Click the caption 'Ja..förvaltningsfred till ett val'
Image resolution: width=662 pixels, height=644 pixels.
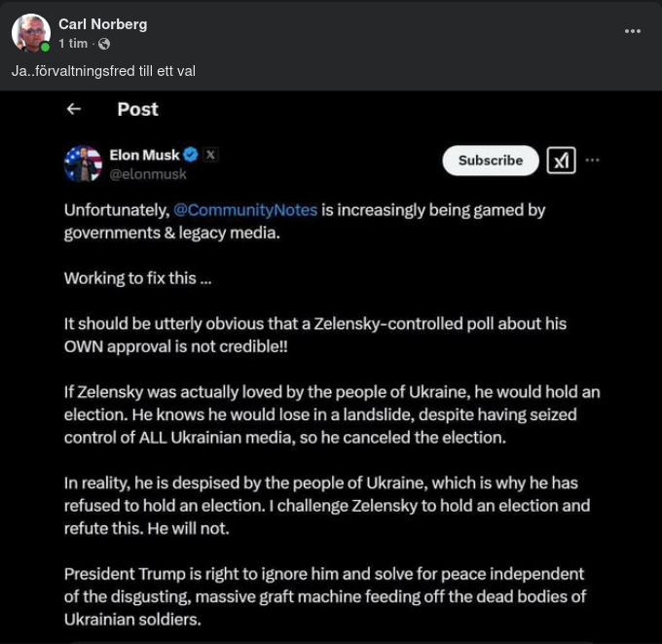103,71
